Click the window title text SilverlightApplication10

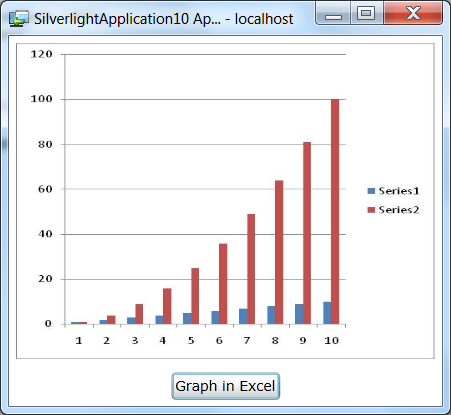pyautogui.click(x=112, y=19)
